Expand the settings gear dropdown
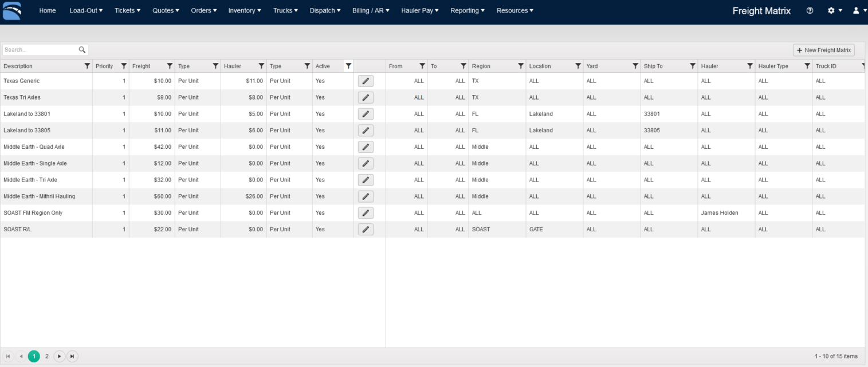 [835, 11]
